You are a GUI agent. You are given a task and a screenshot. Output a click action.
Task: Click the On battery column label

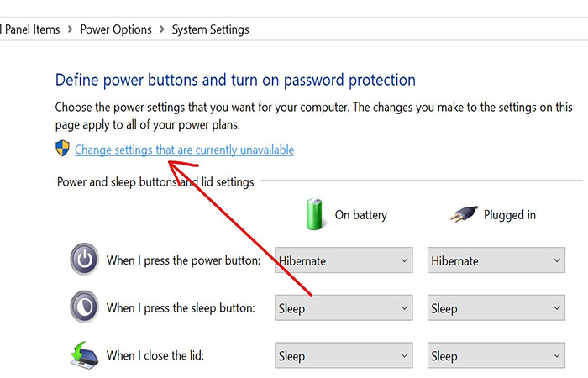pyautogui.click(x=360, y=215)
